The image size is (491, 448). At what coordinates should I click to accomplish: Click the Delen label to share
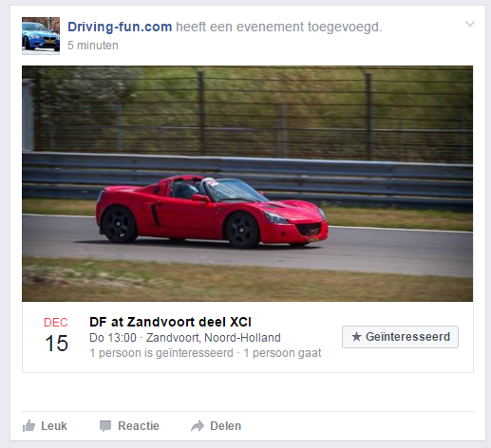coord(225,426)
